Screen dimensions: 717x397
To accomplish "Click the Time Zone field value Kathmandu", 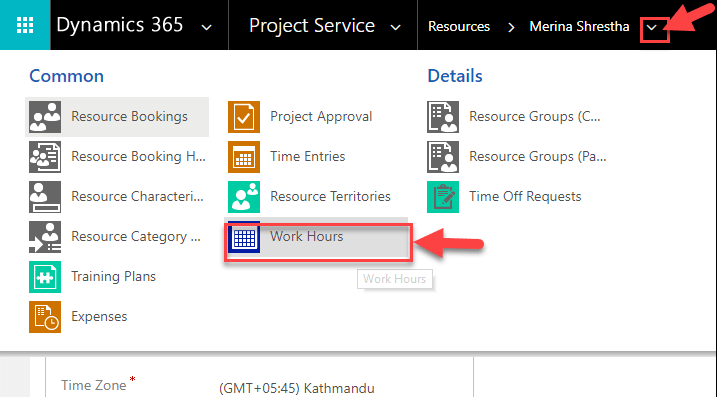I will (x=297, y=388).
